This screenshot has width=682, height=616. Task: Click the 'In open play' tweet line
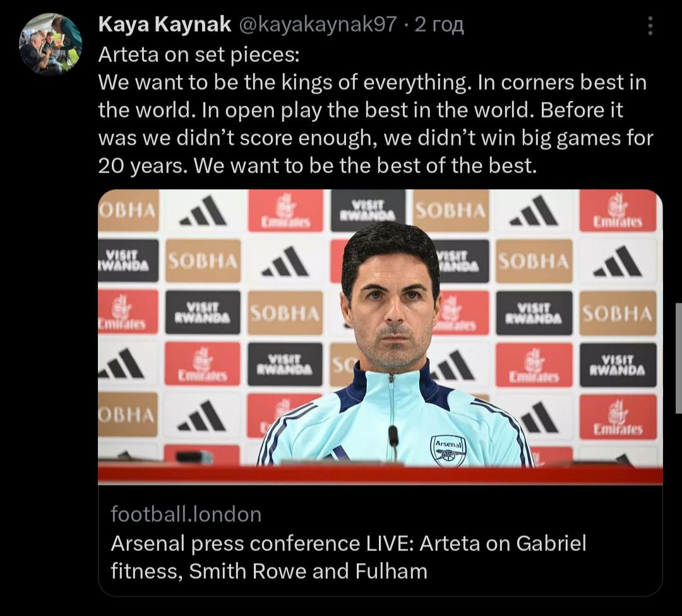coord(361,110)
